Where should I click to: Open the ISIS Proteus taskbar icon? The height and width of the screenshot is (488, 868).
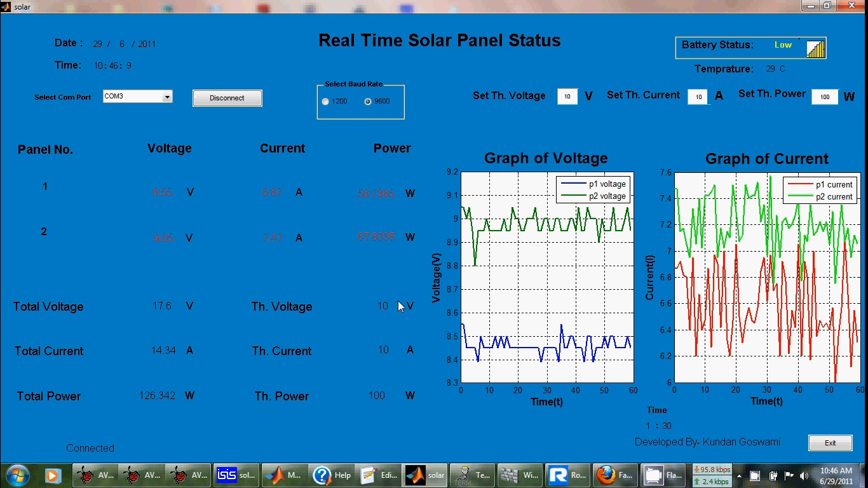tap(236, 475)
